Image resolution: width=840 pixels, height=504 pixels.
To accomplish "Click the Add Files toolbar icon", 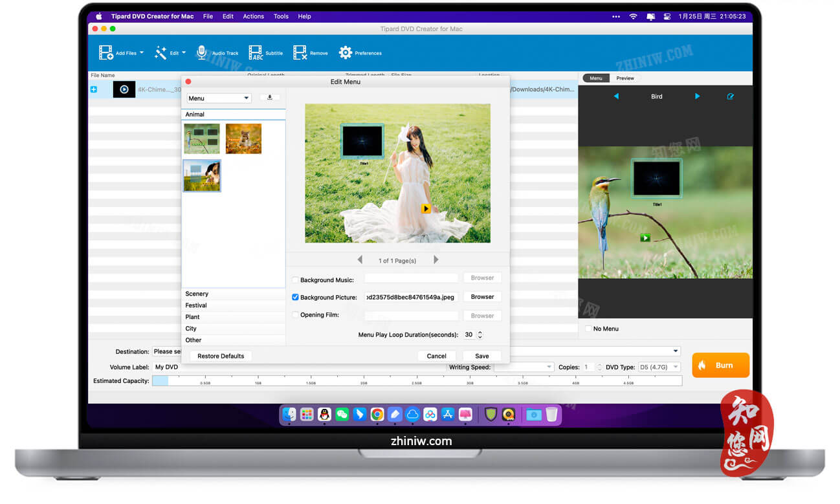I will pos(106,53).
